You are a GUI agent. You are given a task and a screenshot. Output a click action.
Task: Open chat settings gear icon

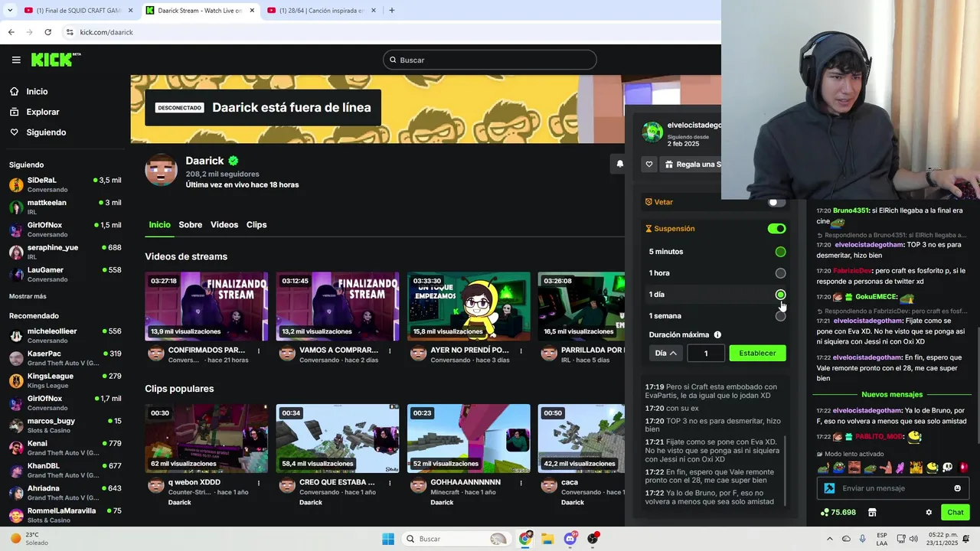click(929, 513)
